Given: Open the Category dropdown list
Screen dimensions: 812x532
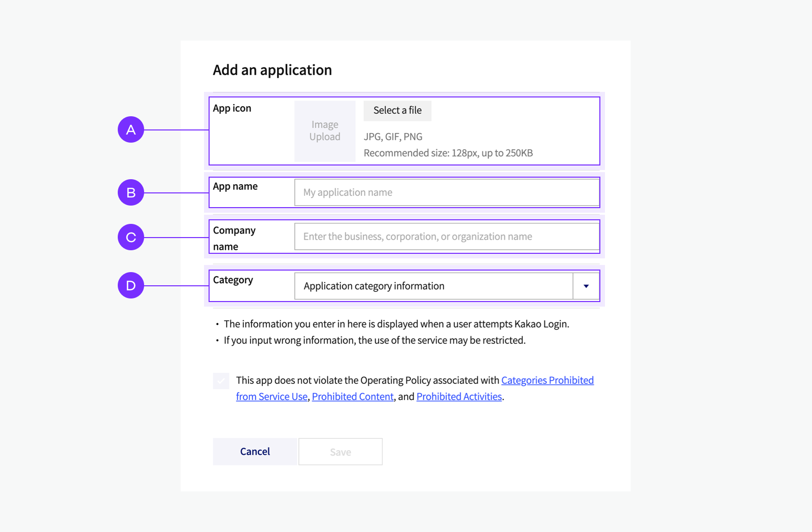Looking at the screenshot, I should pyautogui.click(x=447, y=286).
